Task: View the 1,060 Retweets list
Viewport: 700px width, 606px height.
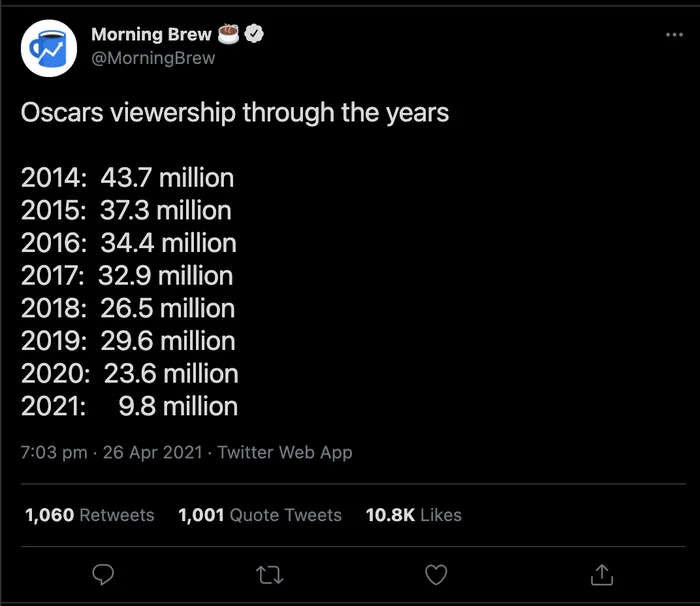Action: (90, 515)
